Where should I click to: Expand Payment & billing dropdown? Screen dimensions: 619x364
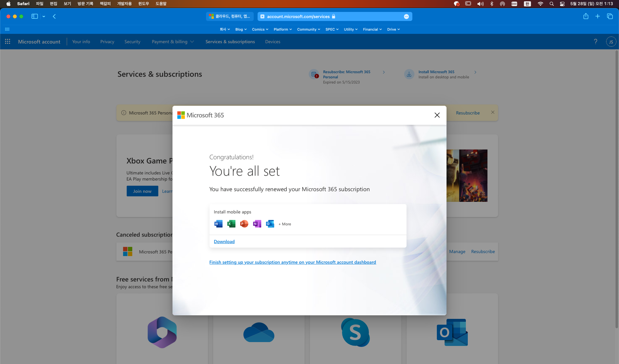[x=173, y=42]
